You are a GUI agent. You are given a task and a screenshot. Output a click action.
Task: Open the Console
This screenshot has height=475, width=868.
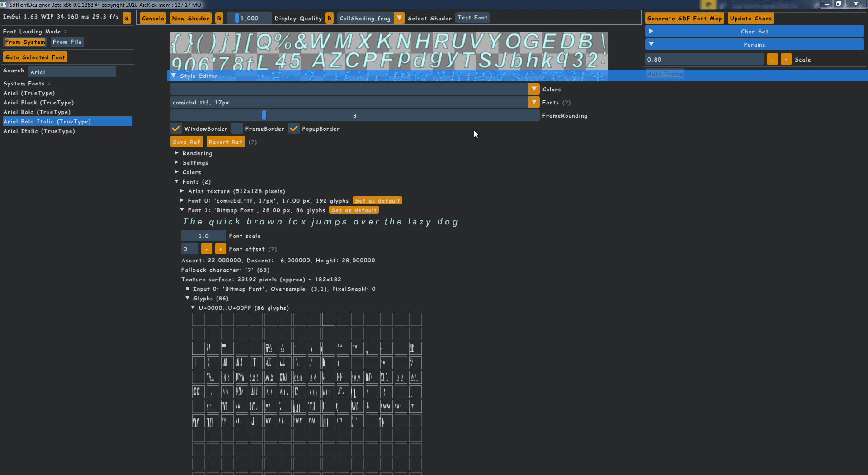153,19
